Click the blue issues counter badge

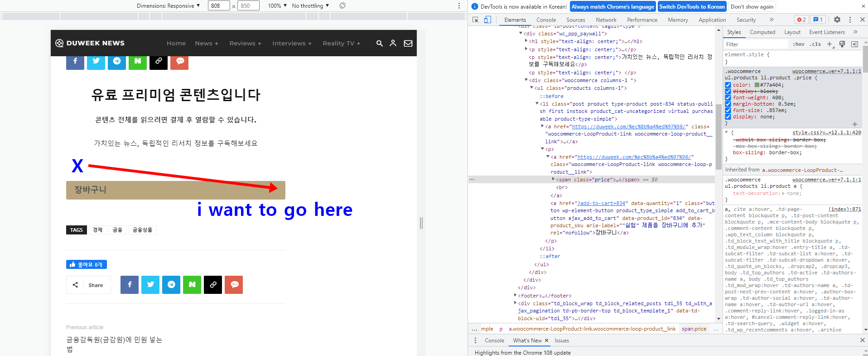point(818,20)
